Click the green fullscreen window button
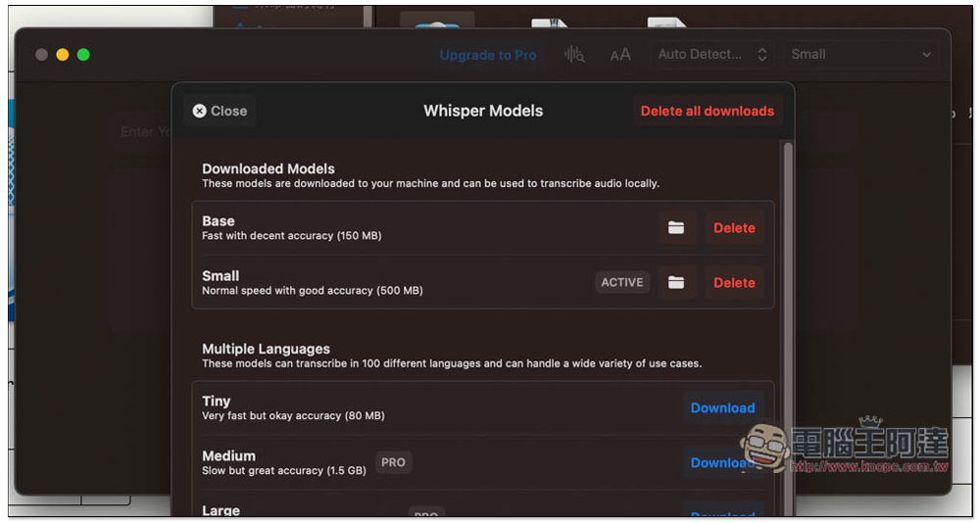 [83, 55]
